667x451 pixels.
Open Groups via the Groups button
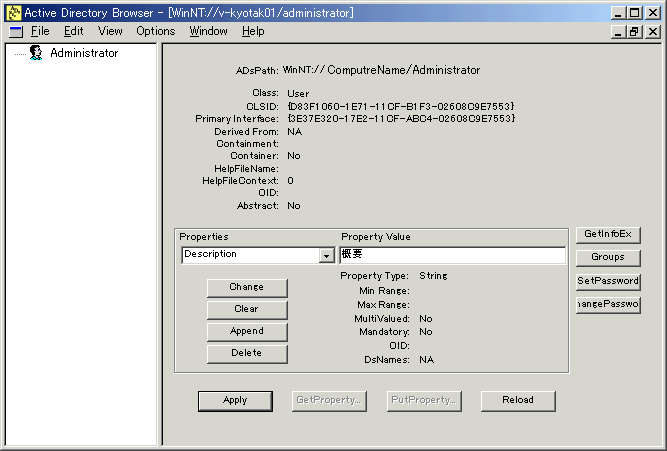(607, 258)
